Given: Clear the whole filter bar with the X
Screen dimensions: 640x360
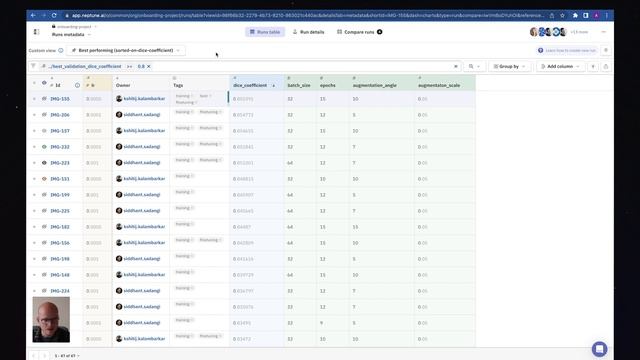Looking at the screenshot, I should coord(456,66).
